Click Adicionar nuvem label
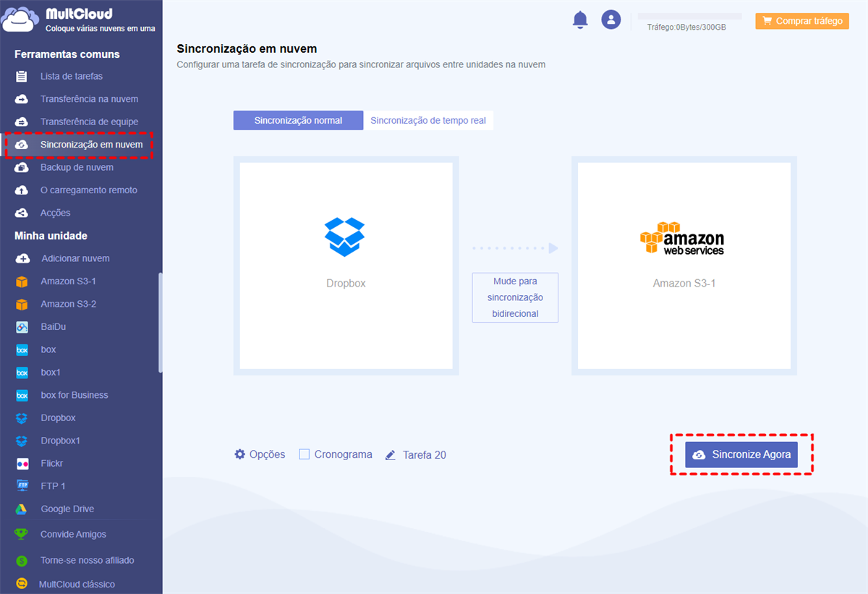 click(x=76, y=258)
